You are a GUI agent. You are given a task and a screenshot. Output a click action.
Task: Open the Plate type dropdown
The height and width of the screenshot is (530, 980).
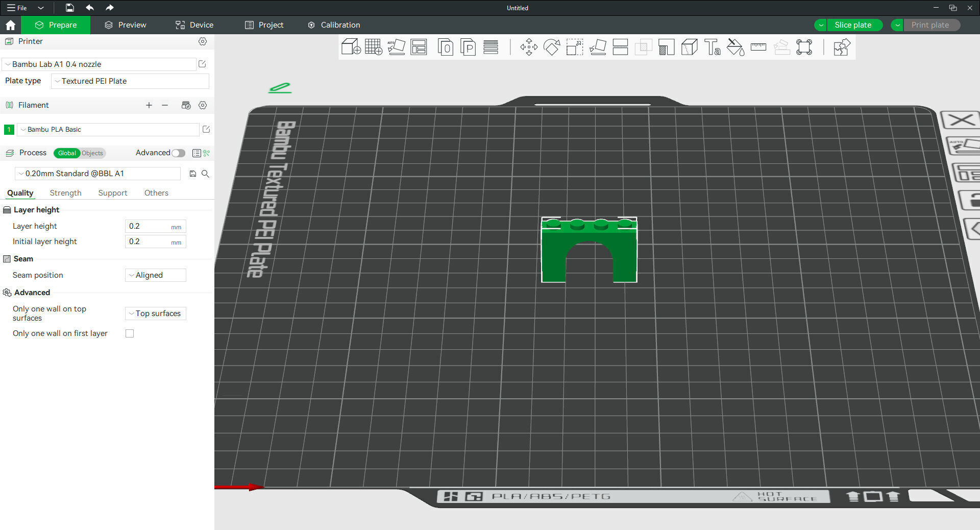coord(130,81)
